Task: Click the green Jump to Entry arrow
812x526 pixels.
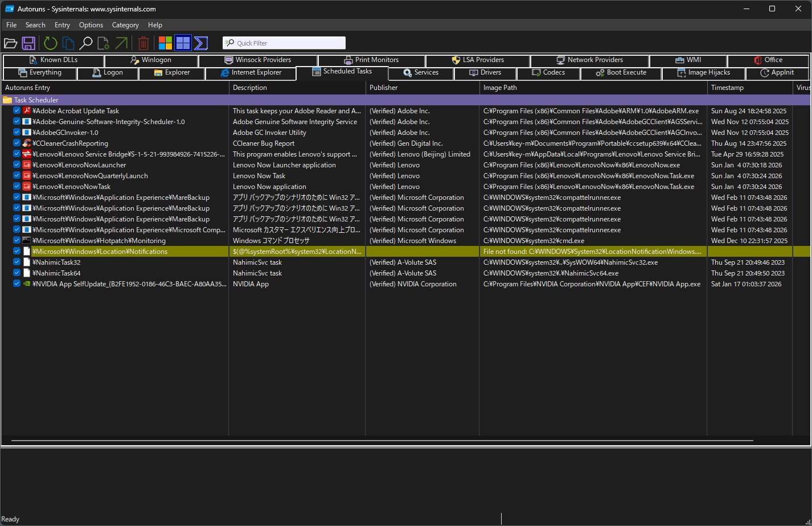Action: 121,43
